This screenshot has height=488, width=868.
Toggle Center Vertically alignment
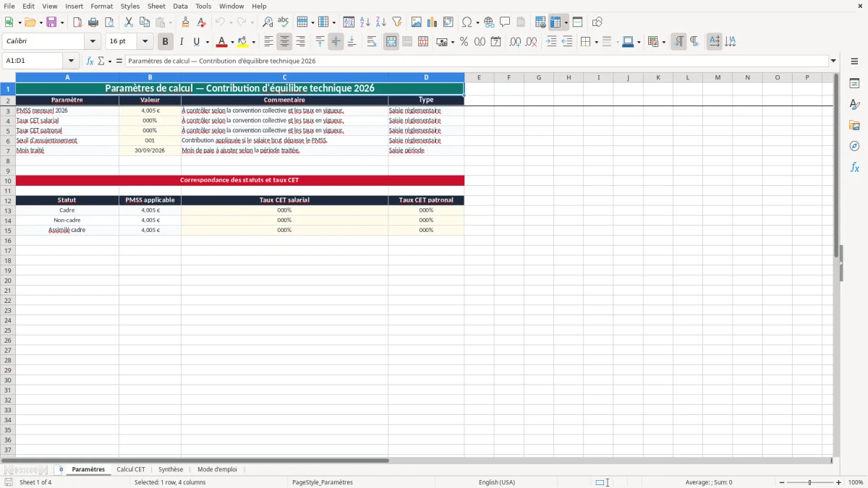[x=336, y=42]
